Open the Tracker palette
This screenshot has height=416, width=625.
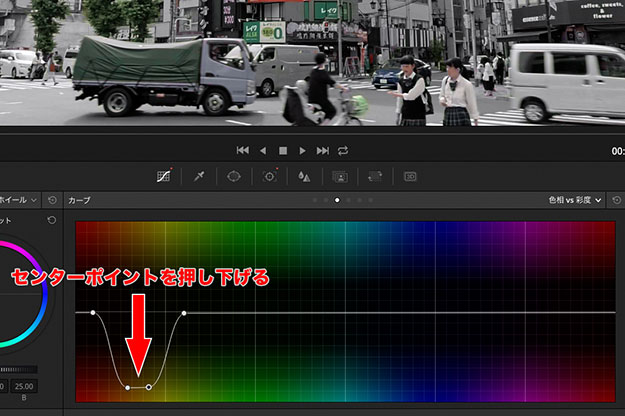click(x=269, y=176)
